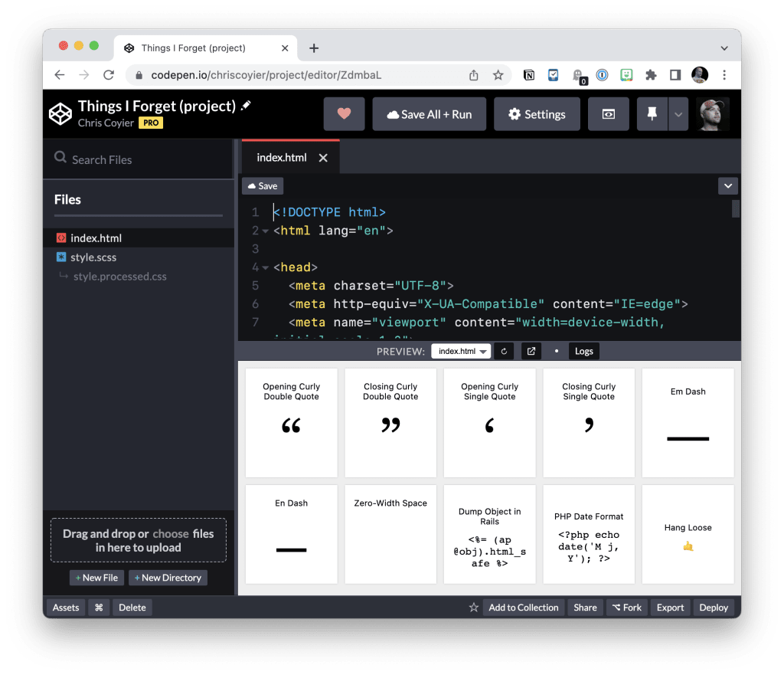
Task: Open the project Settings gear
Action: tap(537, 113)
